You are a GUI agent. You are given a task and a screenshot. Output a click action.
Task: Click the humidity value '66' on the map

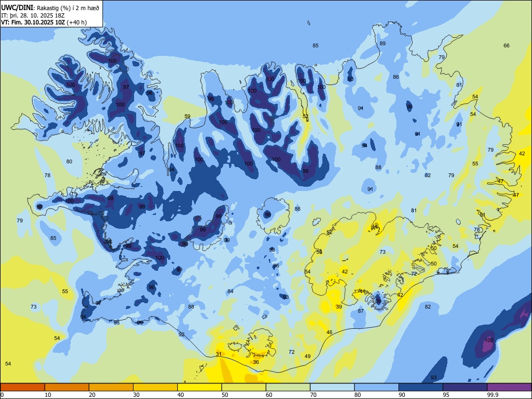click(x=506, y=45)
